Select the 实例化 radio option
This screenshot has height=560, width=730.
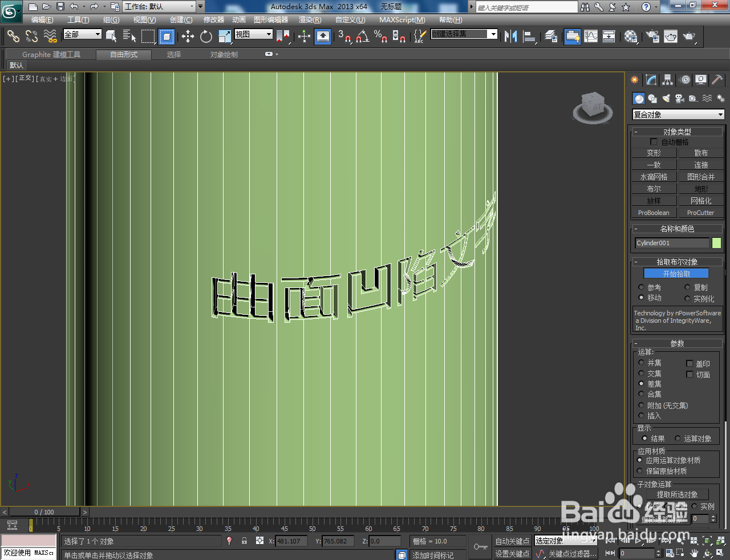coord(687,298)
